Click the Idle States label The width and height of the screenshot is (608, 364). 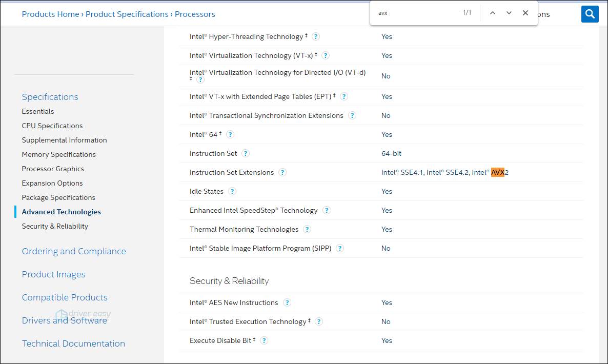(206, 192)
